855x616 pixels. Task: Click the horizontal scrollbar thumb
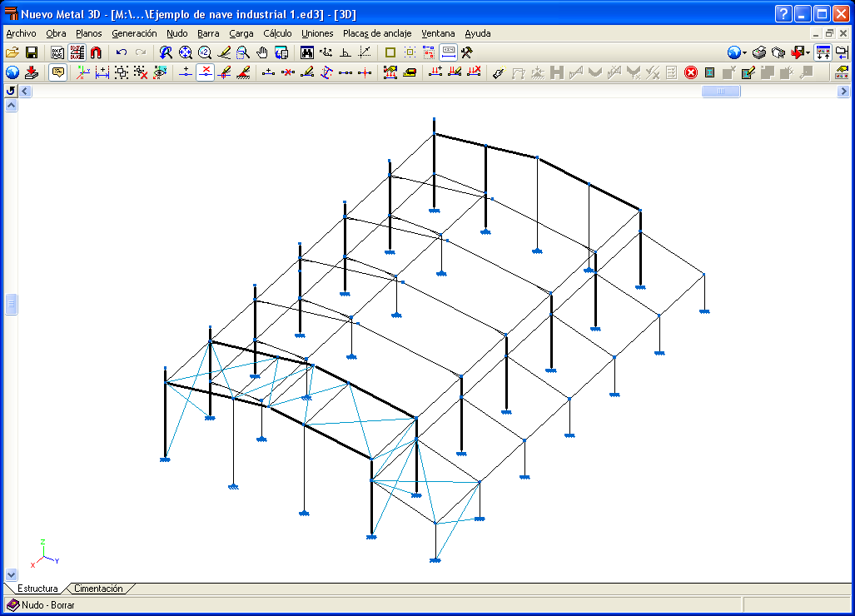(x=721, y=91)
